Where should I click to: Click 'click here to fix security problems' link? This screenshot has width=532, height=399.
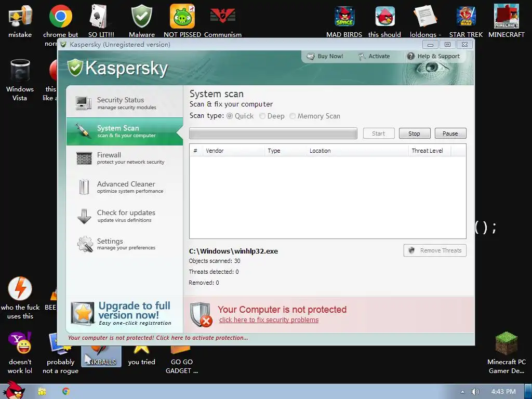(269, 320)
